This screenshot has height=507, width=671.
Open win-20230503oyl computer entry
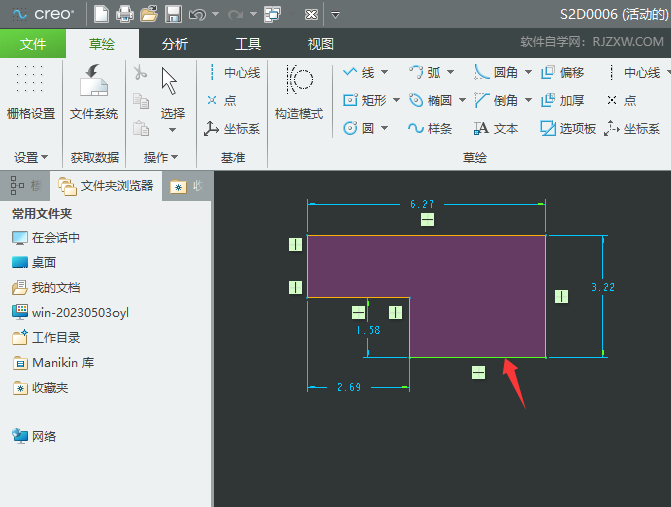pos(70,312)
